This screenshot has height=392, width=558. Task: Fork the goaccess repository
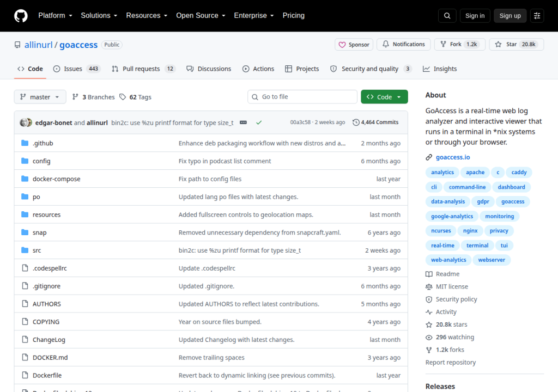(x=460, y=44)
